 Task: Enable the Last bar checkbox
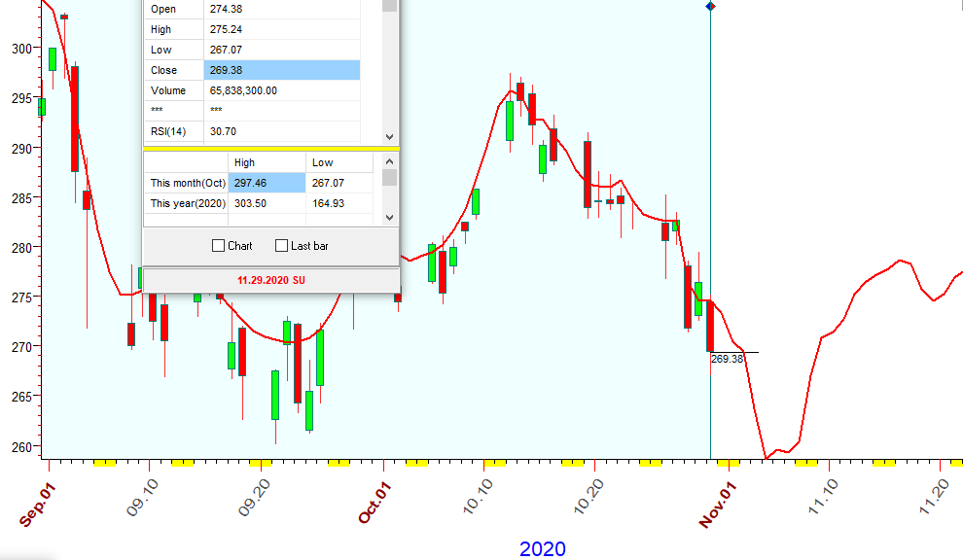[x=282, y=246]
